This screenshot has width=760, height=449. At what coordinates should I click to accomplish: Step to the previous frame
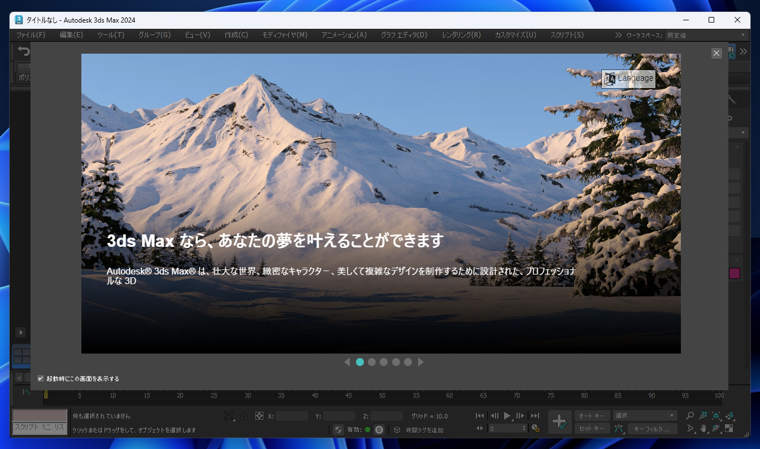coord(494,416)
